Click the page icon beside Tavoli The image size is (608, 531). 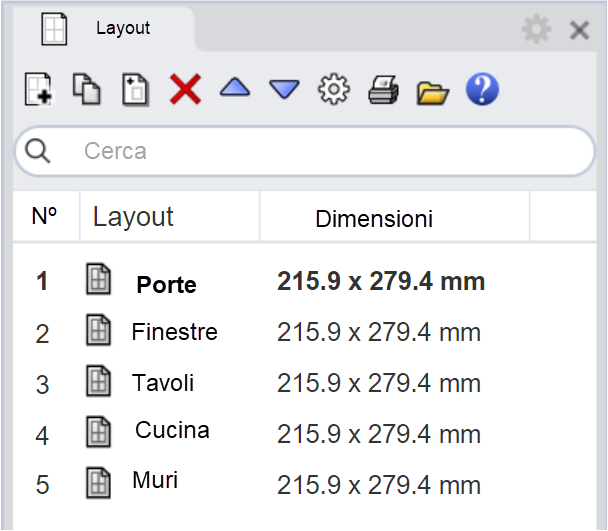click(98, 381)
